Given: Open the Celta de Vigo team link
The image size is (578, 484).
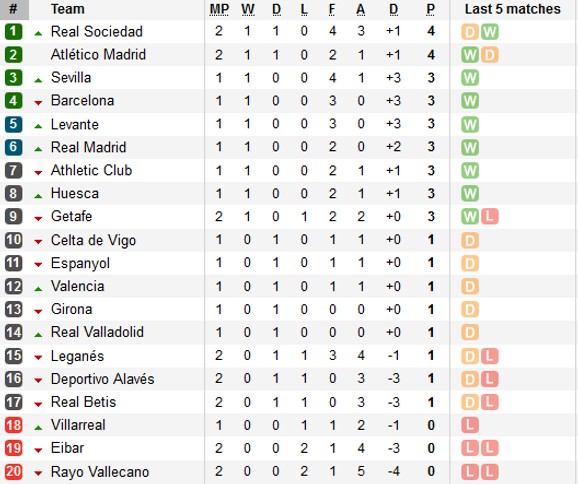Looking at the screenshot, I should click(93, 240).
